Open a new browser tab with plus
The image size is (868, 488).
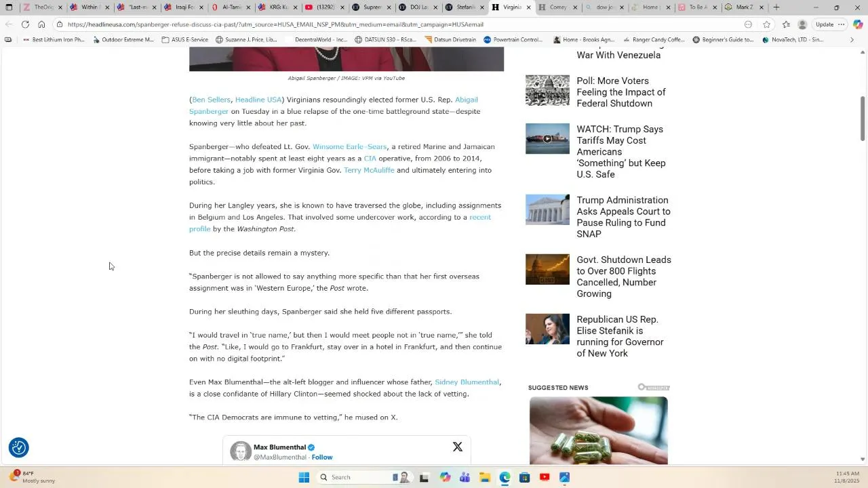(x=776, y=7)
